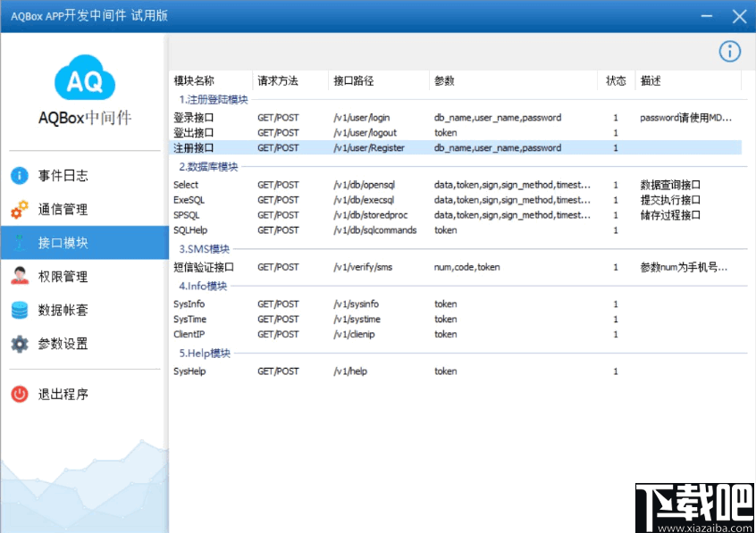This screenshot has width=756, height=533.
Task: Click the 数据帐套 database icon
Action: point(20,310)
